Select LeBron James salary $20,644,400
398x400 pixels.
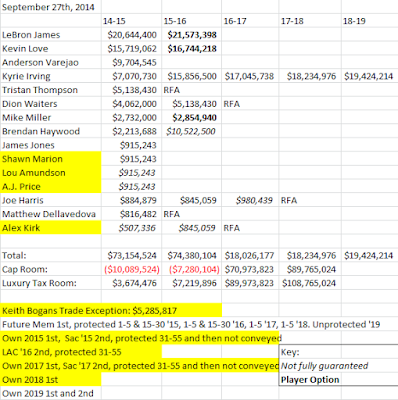[132, 35]
